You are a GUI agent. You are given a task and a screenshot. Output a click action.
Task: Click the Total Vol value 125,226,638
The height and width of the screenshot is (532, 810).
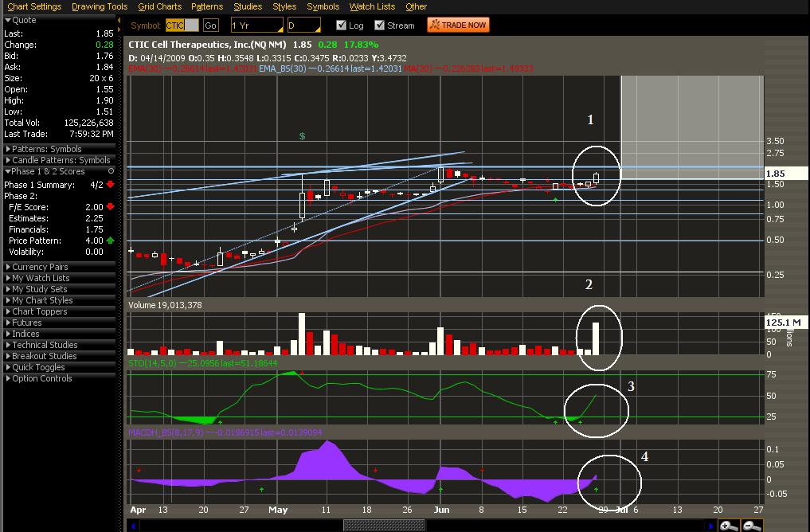(x=88, y=123)
